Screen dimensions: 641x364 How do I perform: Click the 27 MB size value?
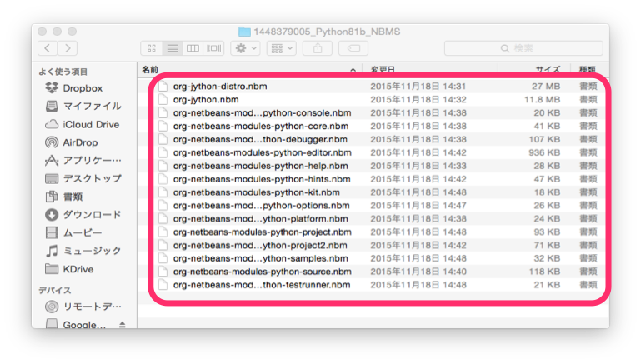pyautogui.click(x=546, y=87)
